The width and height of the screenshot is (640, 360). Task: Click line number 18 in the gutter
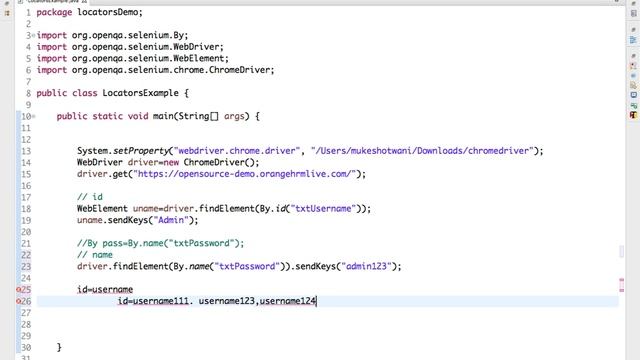pyautogui.click(x=26, y=209)
